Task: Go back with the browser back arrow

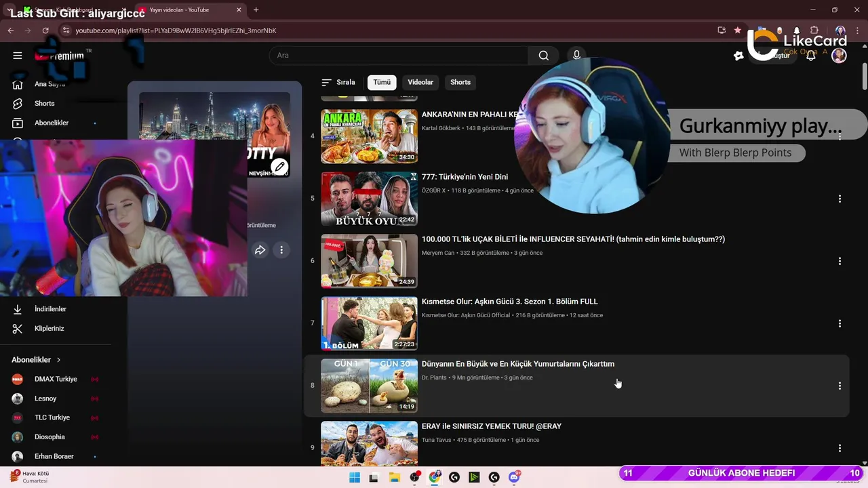Action: coord(10,30)
